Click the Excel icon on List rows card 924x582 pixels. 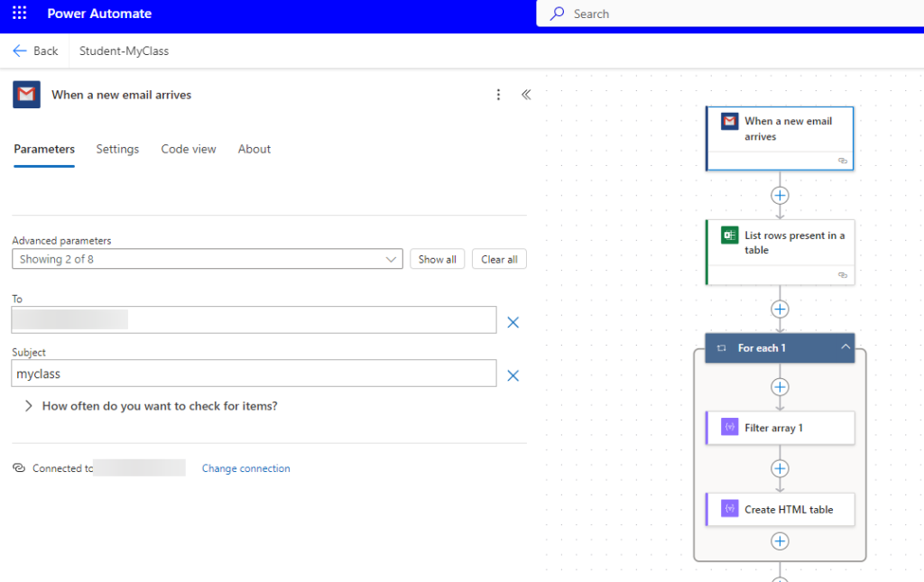729,235
